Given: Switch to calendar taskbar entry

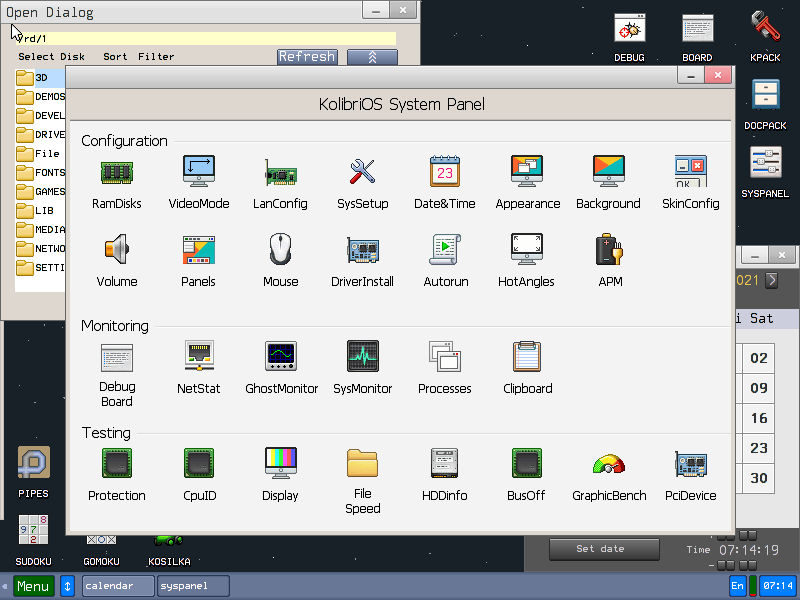Looking at the screenshot, I should 118,586.
